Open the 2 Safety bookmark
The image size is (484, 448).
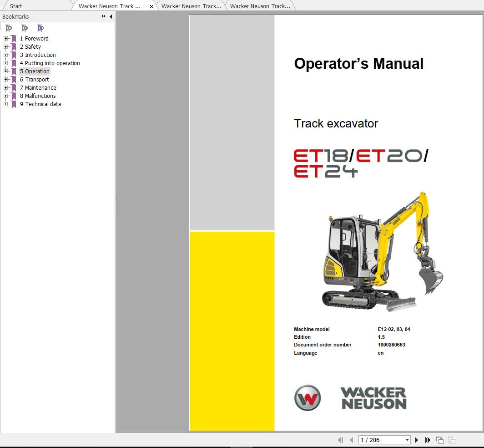point(30,46)
